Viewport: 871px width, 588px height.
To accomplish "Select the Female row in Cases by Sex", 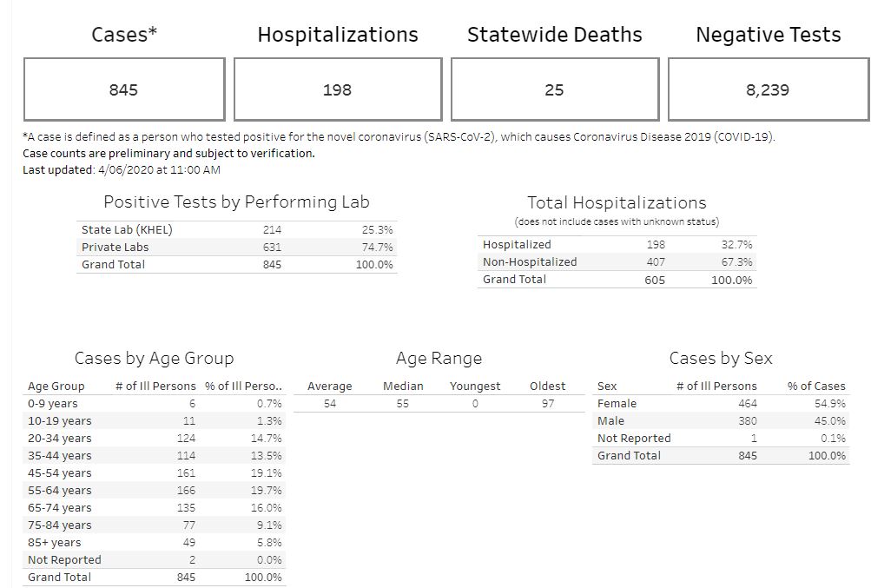I will [617, 404].
